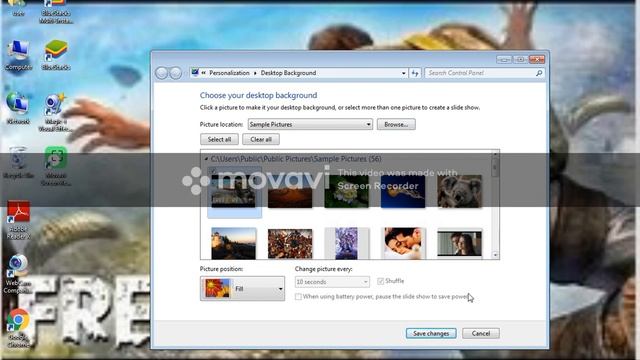Click the picture list scrollbar thumb
This screenshot has width=640, height=360.
[495, 167]
